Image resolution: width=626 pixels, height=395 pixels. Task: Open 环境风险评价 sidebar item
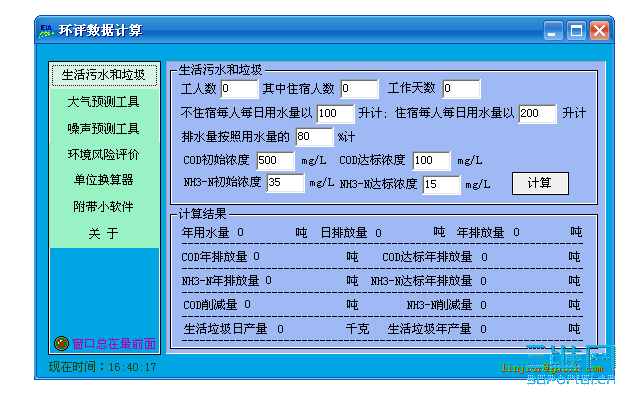click(104, 155)
